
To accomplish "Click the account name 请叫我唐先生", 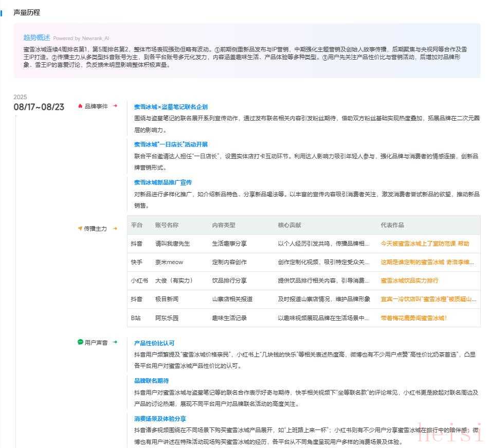I will pos(173,244).
